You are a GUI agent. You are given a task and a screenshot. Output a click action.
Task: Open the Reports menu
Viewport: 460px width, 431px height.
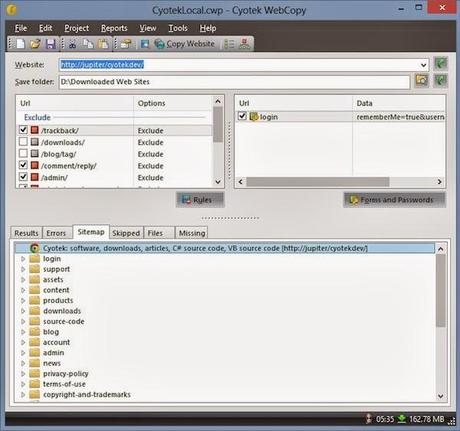(x=114, y=28)
